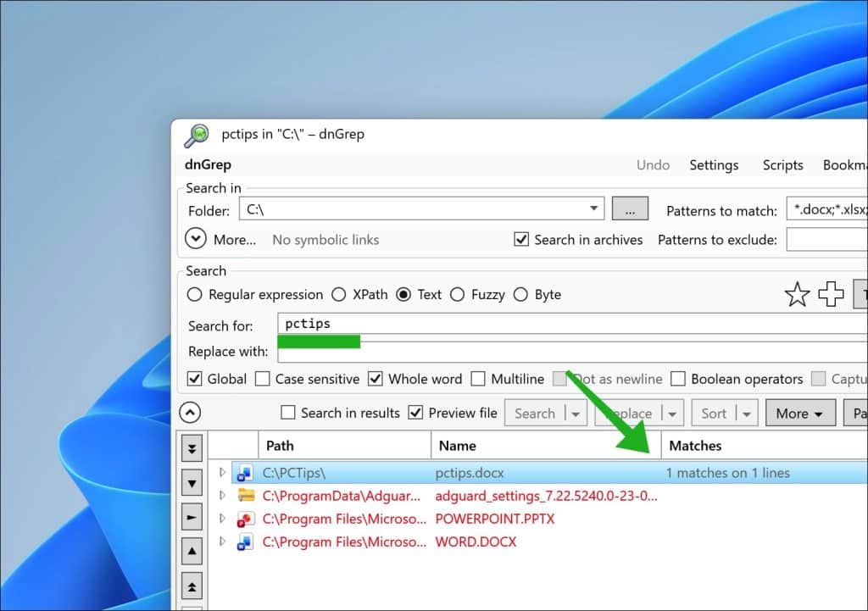Select XPath search type

(x=339, y=294)
